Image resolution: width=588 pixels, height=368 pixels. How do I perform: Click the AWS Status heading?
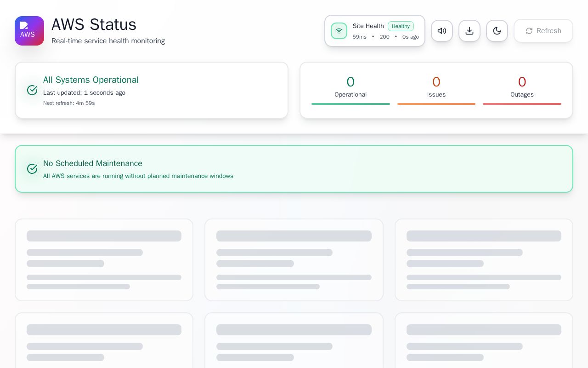[94, 24]
